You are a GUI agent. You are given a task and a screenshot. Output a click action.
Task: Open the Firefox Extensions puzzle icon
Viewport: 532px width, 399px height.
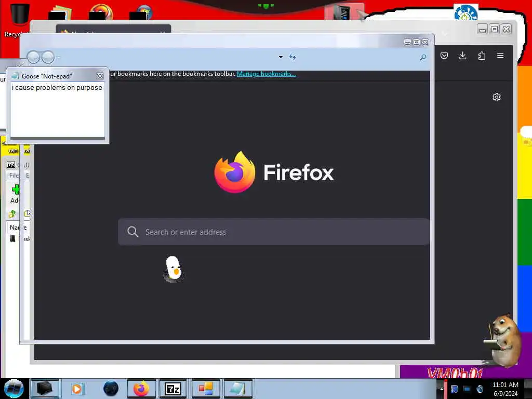[482, 56]
